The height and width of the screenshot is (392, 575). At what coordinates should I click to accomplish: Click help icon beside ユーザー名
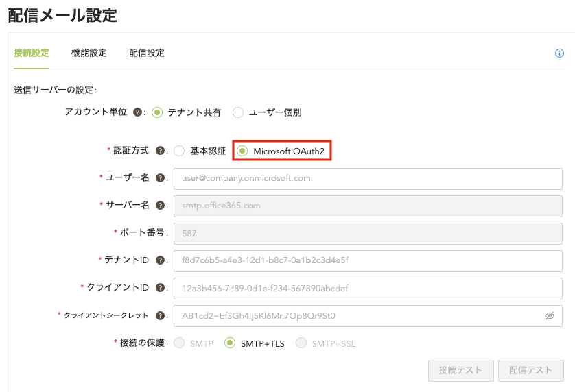pyautogui.click(x=160, y=178)
